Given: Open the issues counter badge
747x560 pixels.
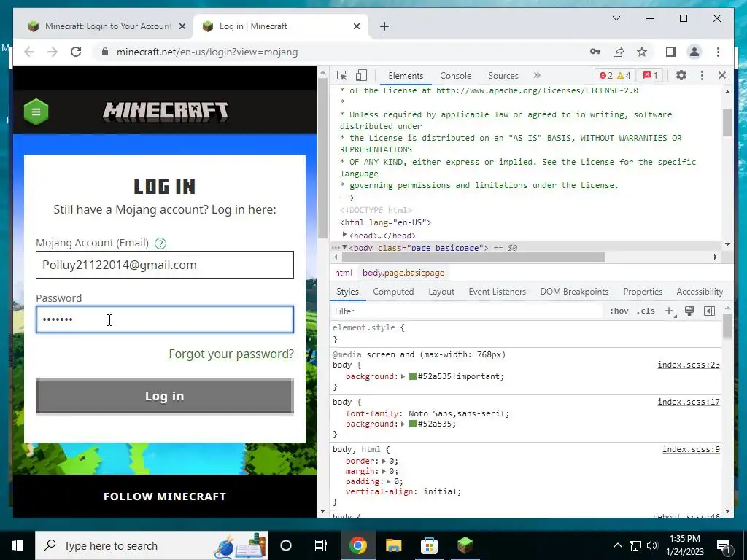Looking at the screenshot, I should click(650, 75).
